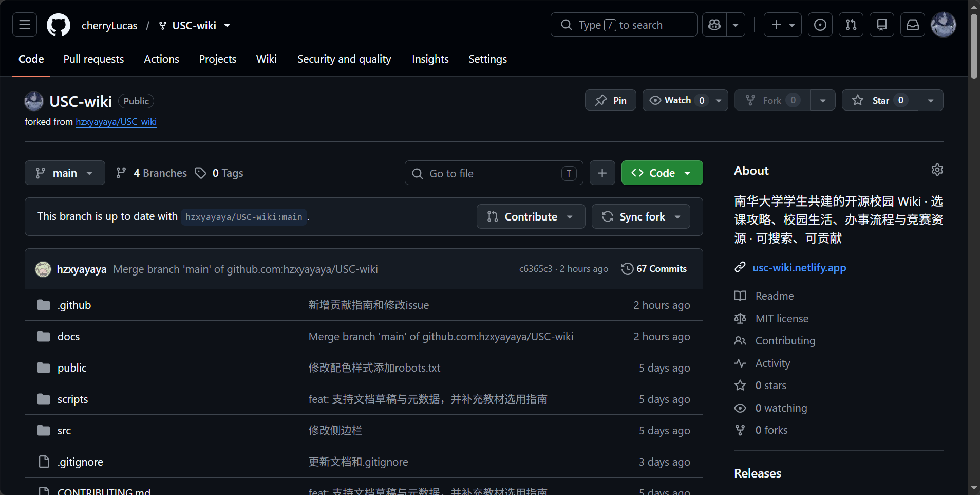Click the clock history icon beside 67 Commits
Viewport: 980px width, 495px height.
(x=627, y=269)
